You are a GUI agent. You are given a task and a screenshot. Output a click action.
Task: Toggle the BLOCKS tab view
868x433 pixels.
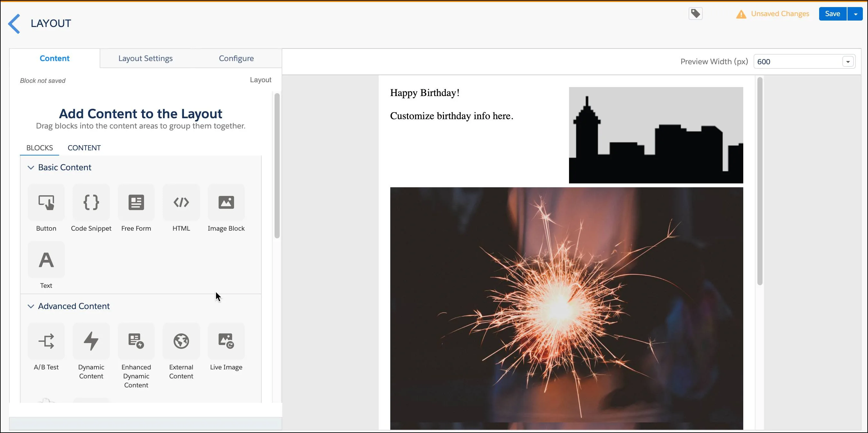[x=39, y=148]
